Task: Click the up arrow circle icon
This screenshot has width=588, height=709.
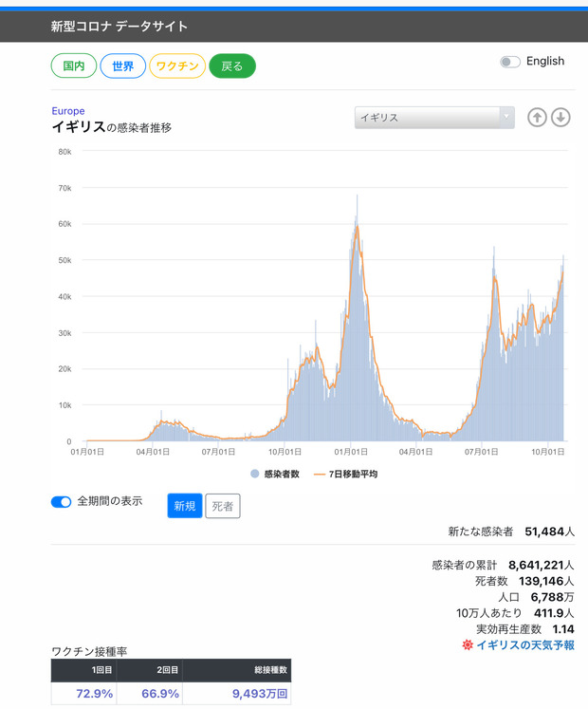Action: 537,118
